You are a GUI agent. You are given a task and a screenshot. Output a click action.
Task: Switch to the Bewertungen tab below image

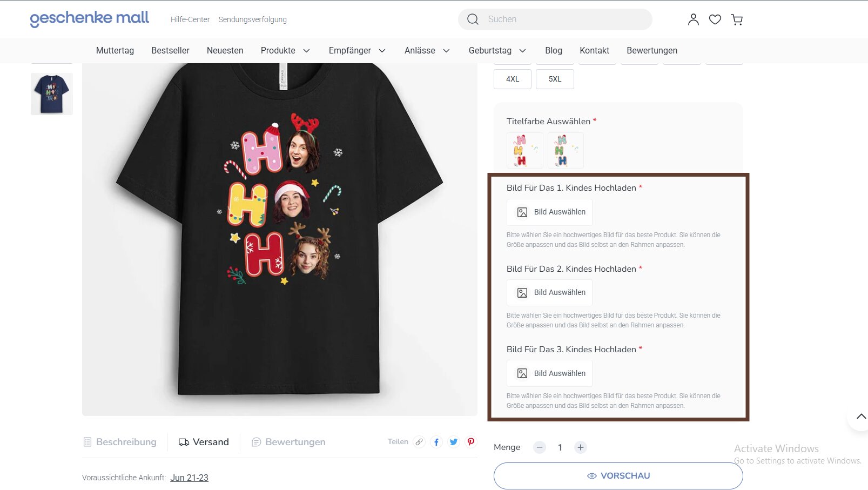tap(288, 442)
